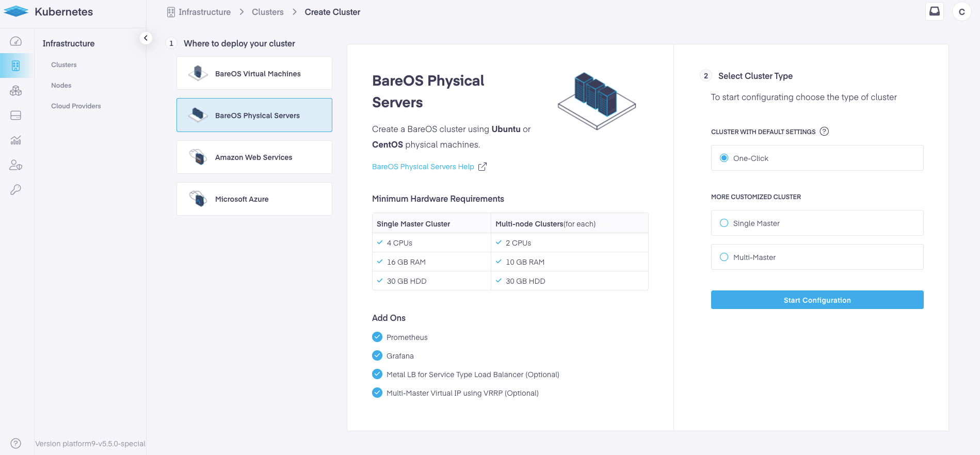Click the server rack illustration
The image size is (980, 455).
point(597,101)
